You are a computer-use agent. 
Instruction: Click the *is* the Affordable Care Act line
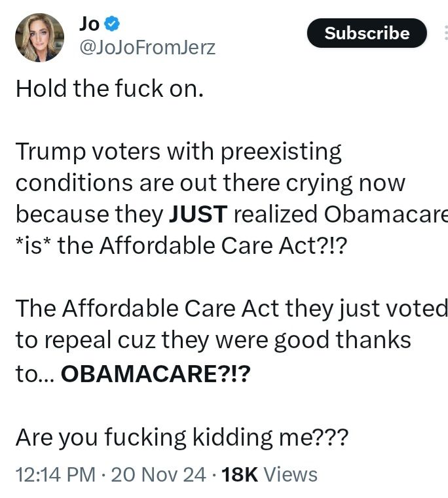click(x=181, y=246)
